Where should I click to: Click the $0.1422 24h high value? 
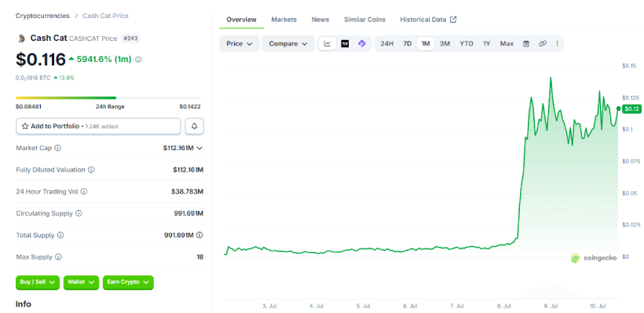190,106
